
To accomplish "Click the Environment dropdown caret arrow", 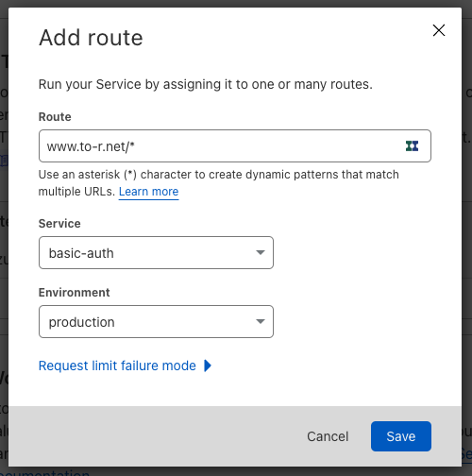I will (x=261, y=321).
